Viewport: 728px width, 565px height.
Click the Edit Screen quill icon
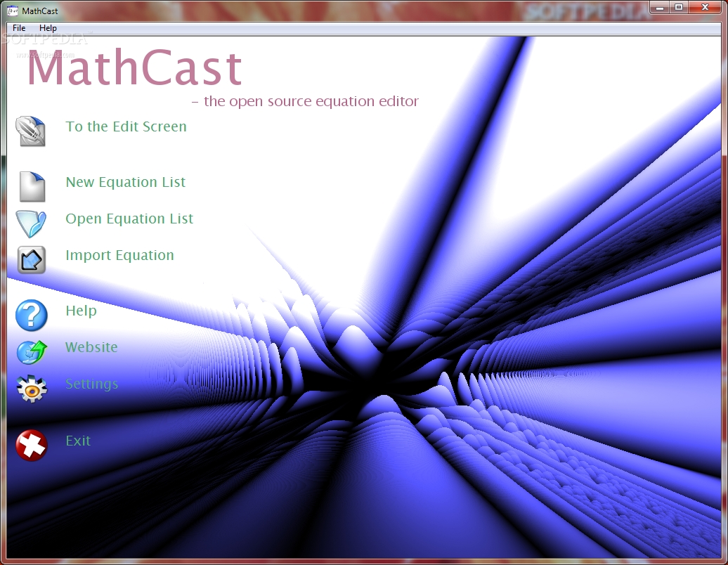[x=31, y=131]
